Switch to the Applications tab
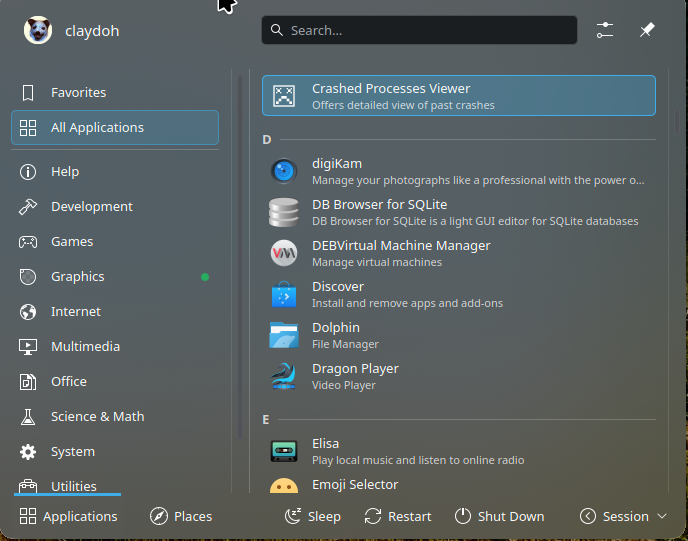 pyautogui.click(x=68, y=516)
